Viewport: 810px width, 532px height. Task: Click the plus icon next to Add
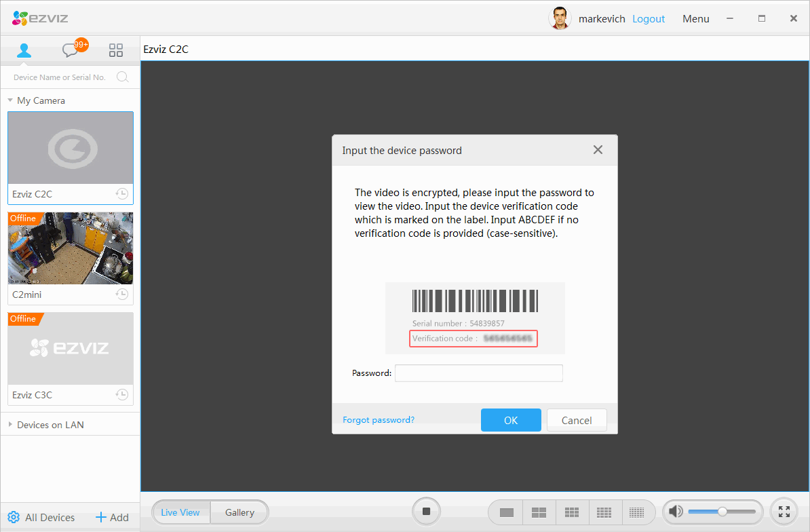(x=100, y=517)
